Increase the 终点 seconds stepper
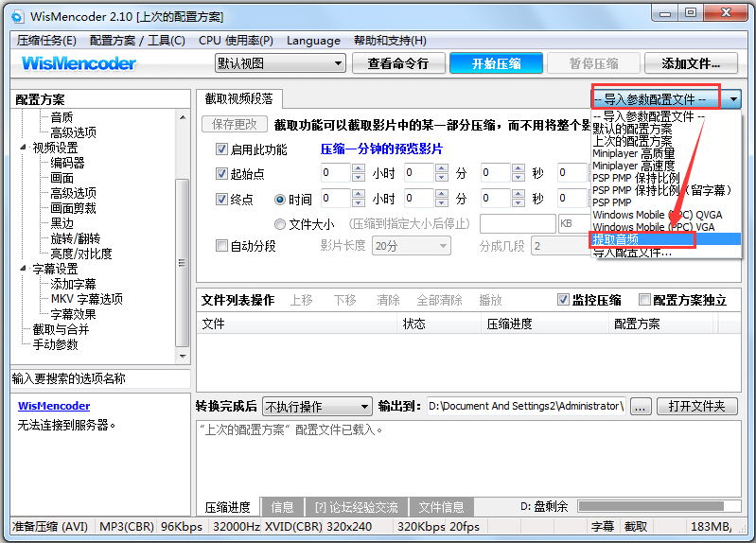The image size is (756, 543). pos(519,194)
